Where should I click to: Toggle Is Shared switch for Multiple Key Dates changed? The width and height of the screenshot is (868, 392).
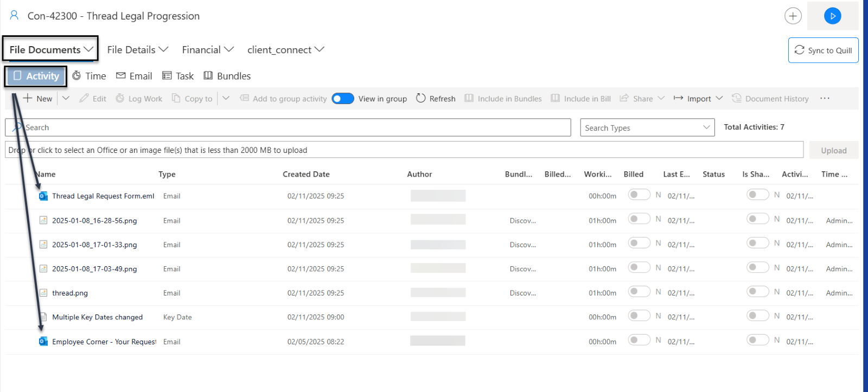[758, 316]
